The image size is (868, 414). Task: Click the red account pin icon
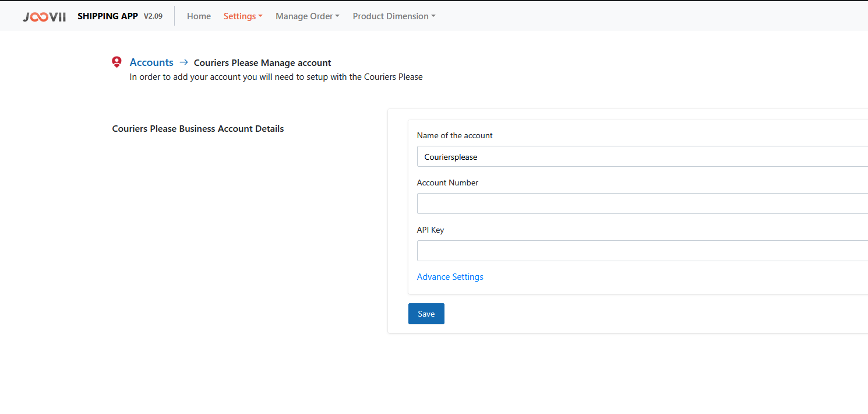(x=117, y=62)
